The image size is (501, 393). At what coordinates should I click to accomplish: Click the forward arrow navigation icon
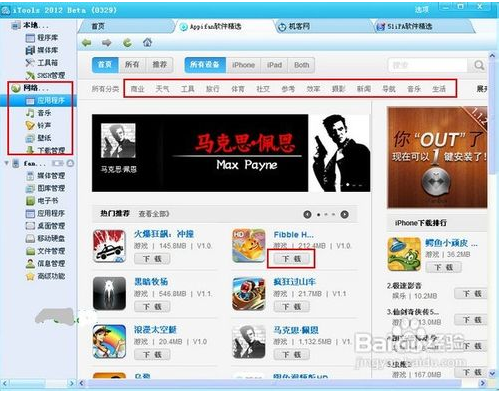pos(107,43)
